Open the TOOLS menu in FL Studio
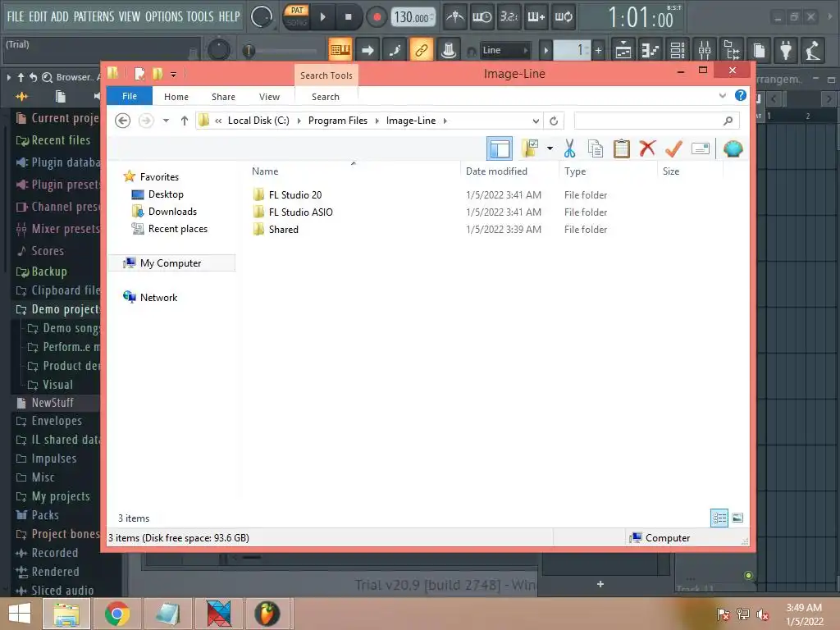This screenshot has width=840, height=630. (200, 16)
